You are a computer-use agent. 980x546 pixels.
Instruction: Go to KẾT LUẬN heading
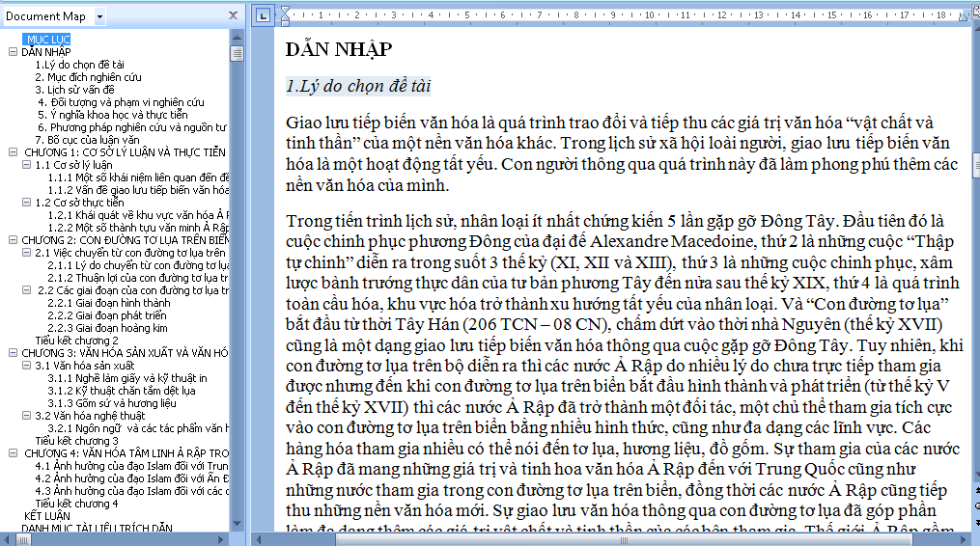[x=47, y=516]
